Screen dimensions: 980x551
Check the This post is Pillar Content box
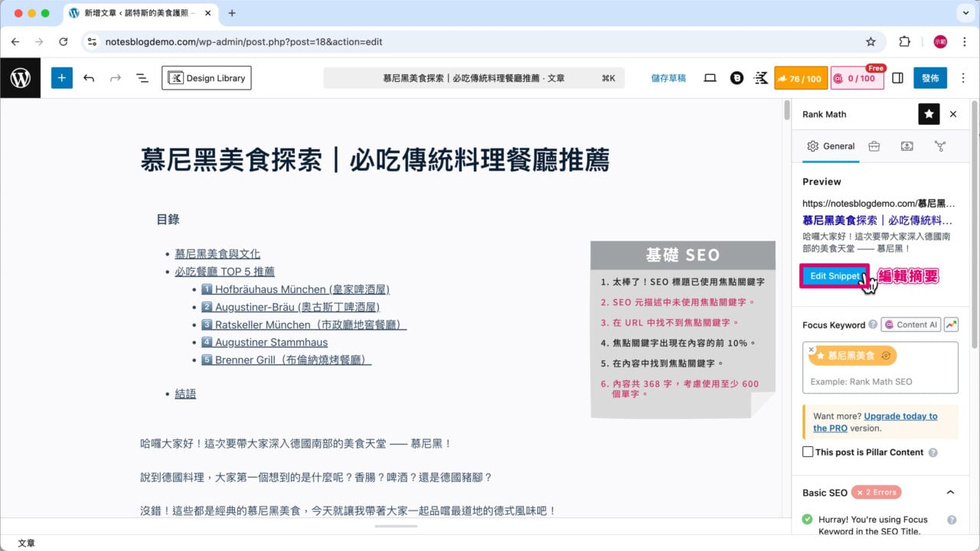pos(808,452)
